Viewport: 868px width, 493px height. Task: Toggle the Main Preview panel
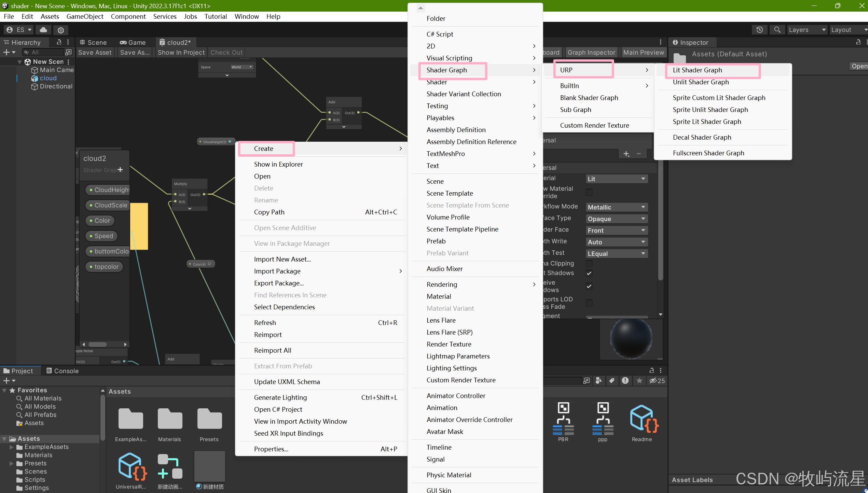[x=643, y=52]
